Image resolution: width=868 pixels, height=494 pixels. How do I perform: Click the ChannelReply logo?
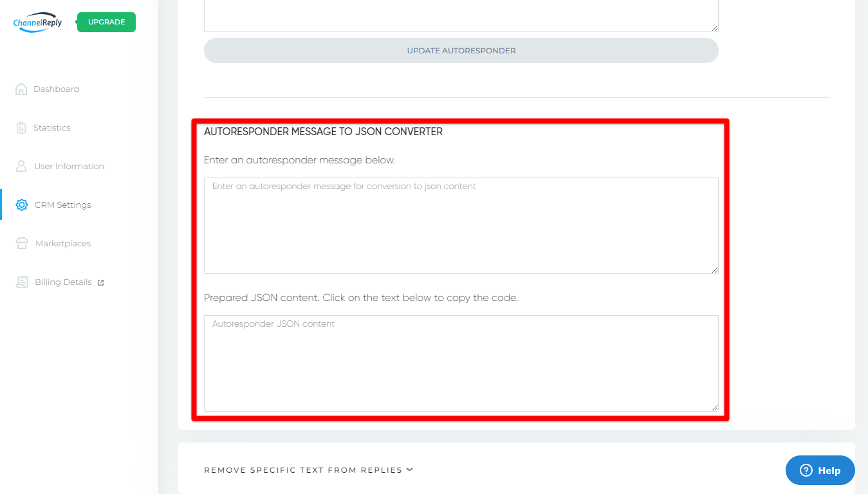pos(38,23)
